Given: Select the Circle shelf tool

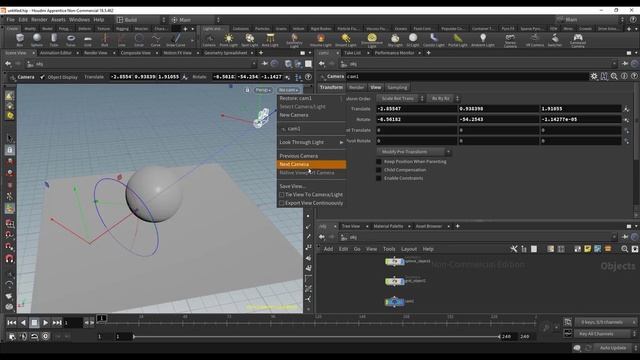Looking at the screenshot, I should tap(139, 40).
